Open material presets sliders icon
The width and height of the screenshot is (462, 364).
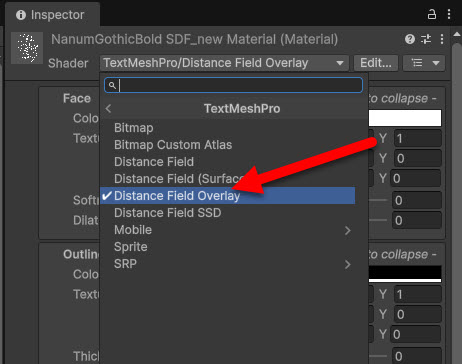[426, 39]
